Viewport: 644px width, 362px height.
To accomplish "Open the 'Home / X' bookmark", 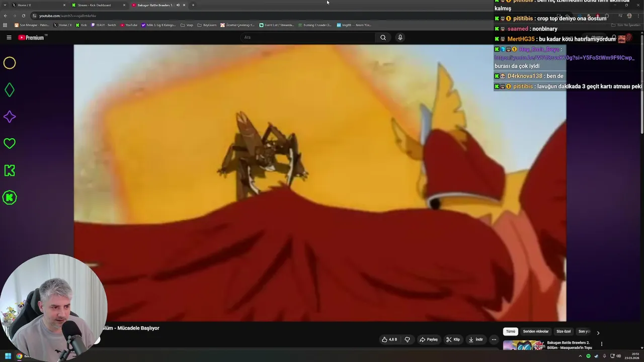I will click(x=62, y=25).
